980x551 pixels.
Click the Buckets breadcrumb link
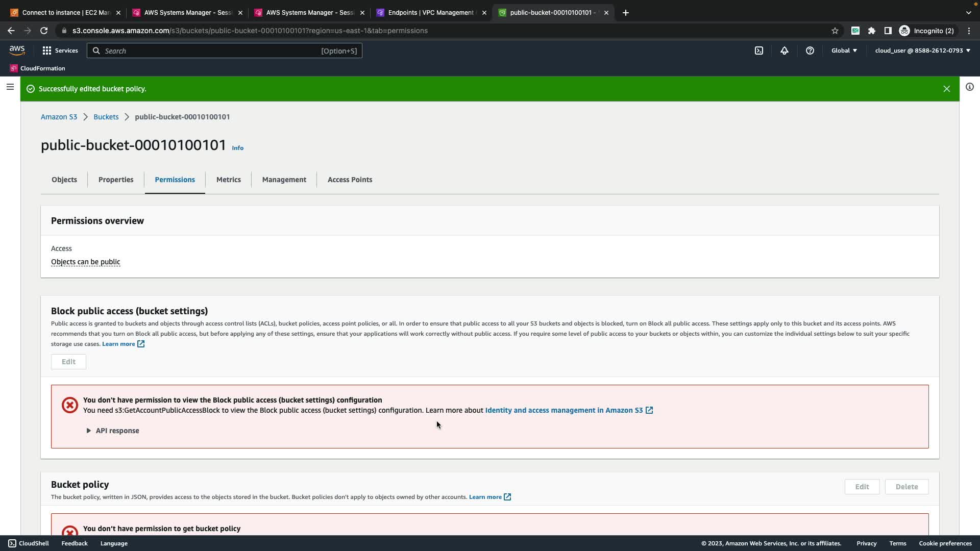[106, 117]
